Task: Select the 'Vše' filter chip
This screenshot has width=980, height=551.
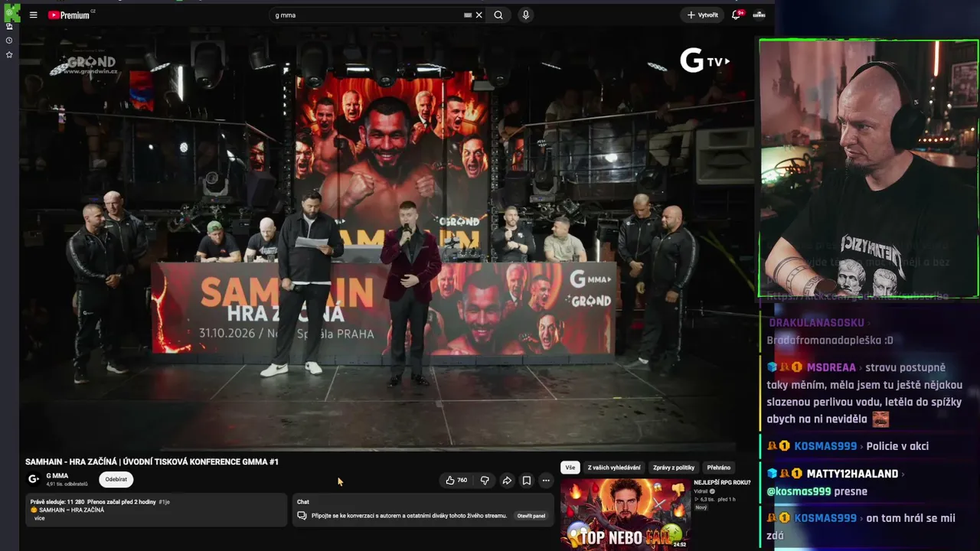Action: tap(570, 468)
